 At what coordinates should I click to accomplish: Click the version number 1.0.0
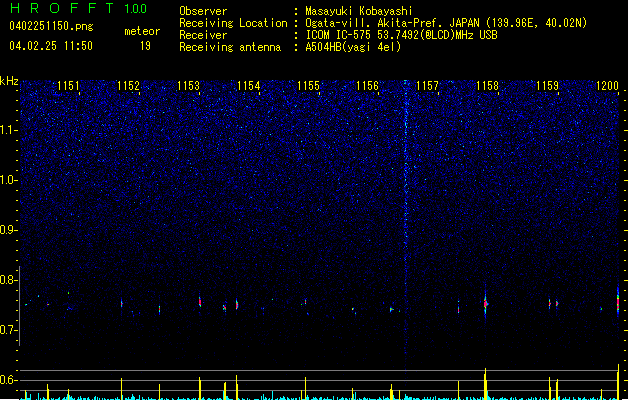pos(136,8)
